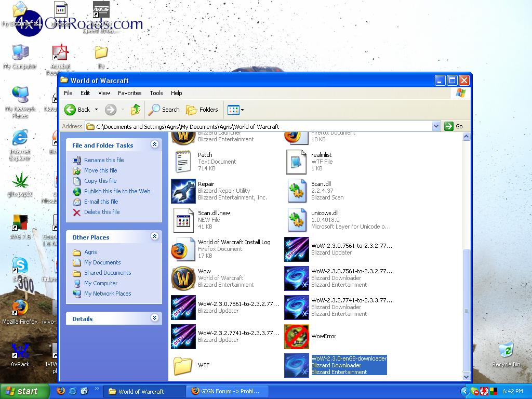The height and width of the screenshot is (399, 532).
Task: Open the address bar dropdown arrow
Action: point(436,126)
